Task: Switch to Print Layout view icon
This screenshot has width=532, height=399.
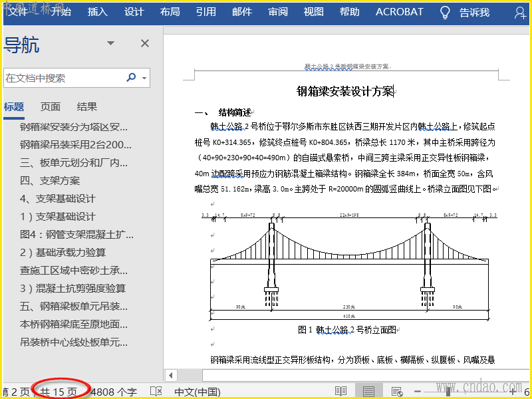Action: [368, 392]
